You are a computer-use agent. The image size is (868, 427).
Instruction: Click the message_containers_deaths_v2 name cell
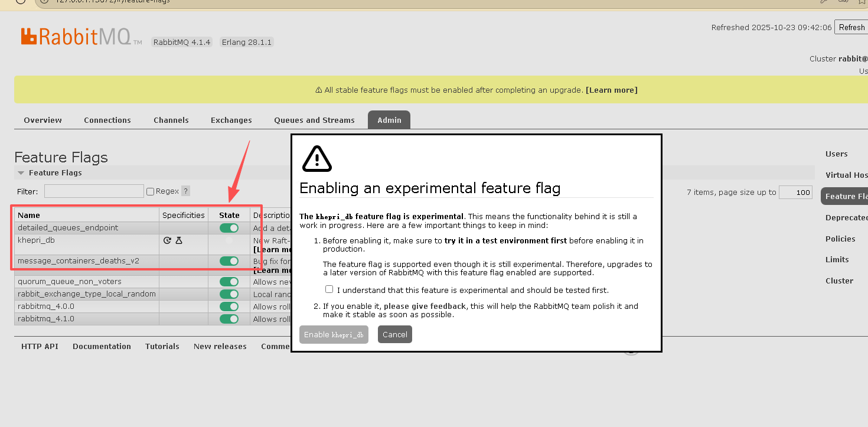click(87, 265)
